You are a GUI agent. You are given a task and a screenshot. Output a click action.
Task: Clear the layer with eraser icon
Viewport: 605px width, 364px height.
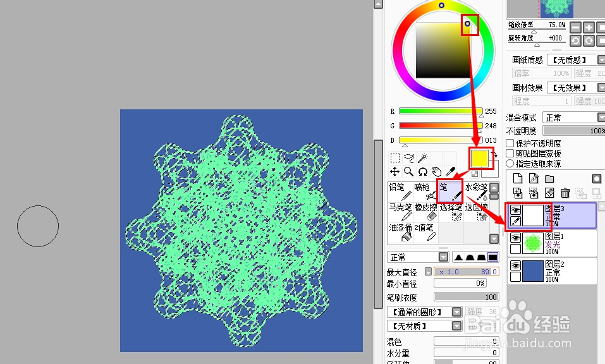[549, 192]
